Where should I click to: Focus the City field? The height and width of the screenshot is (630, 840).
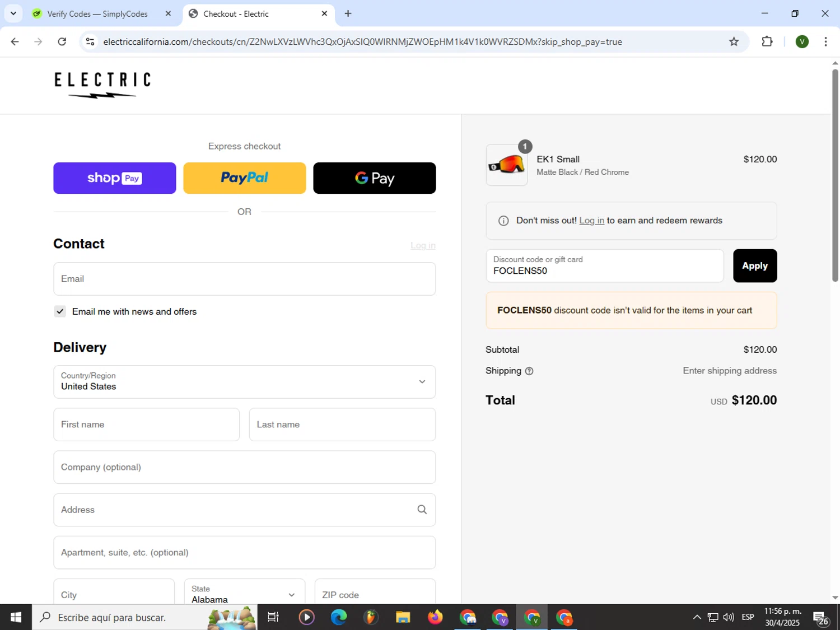(x=114, y=592)
